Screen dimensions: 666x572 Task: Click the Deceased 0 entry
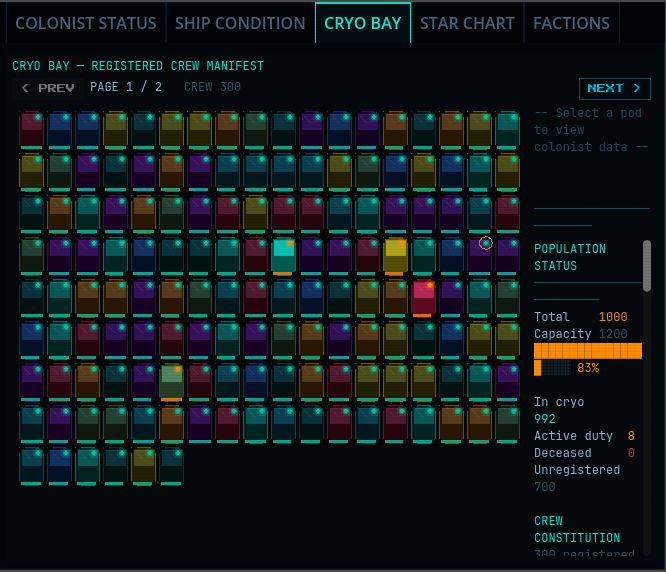(x=584, y=453)
